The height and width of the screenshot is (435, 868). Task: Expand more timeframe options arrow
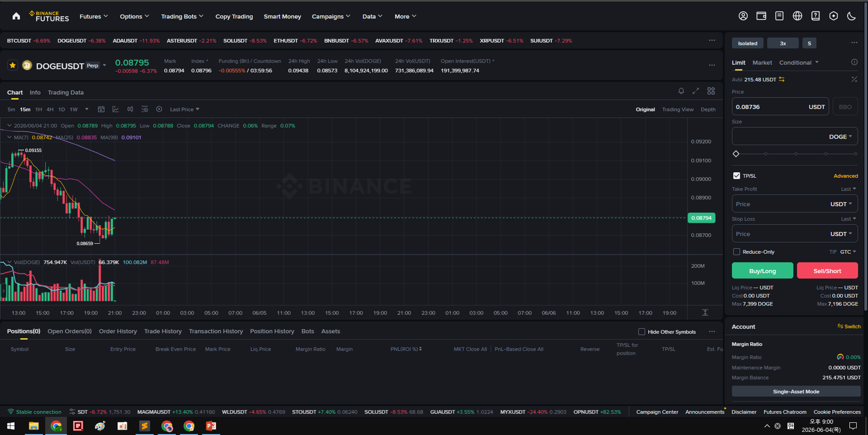[x=87, y=109]
